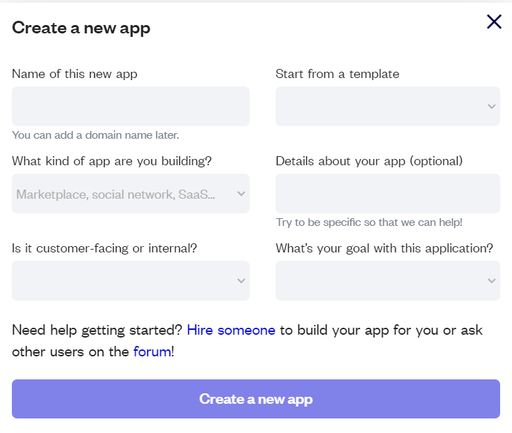Open the customer-facing or internal dropdown
Screen dimensions: 512x433
point(131,281)
